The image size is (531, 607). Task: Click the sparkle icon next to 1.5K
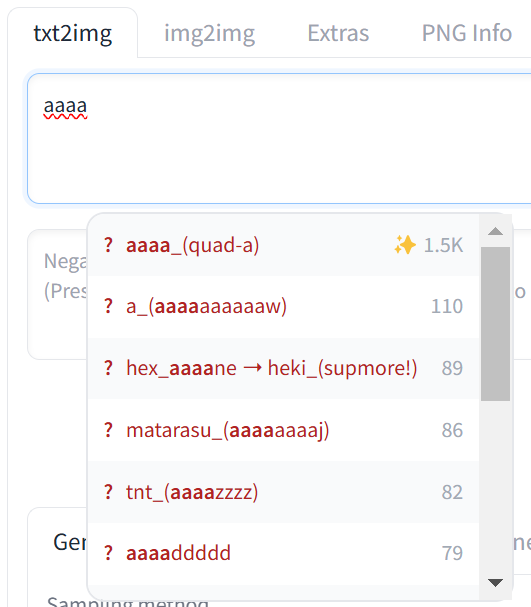(x=405, y=245)
